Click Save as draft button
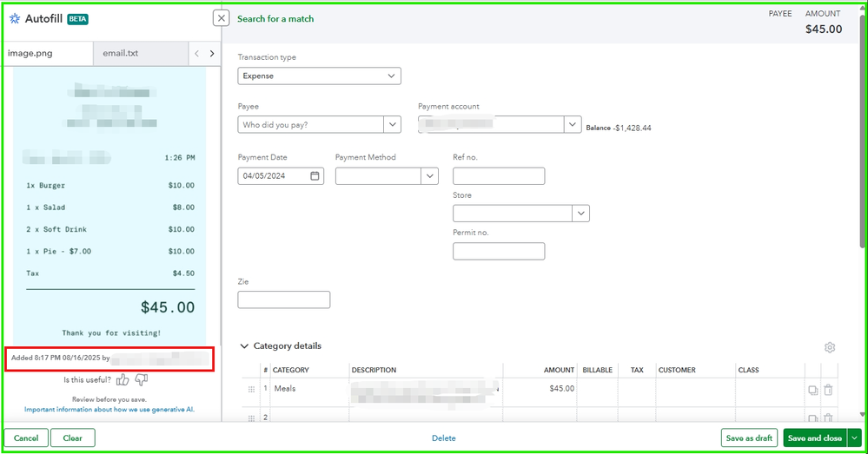 tap(749, 438)
